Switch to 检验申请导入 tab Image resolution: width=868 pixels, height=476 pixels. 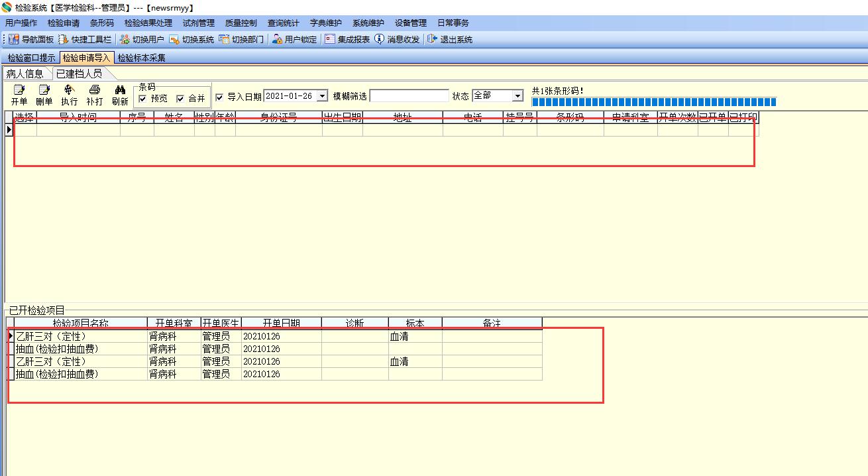pos(87,58)
